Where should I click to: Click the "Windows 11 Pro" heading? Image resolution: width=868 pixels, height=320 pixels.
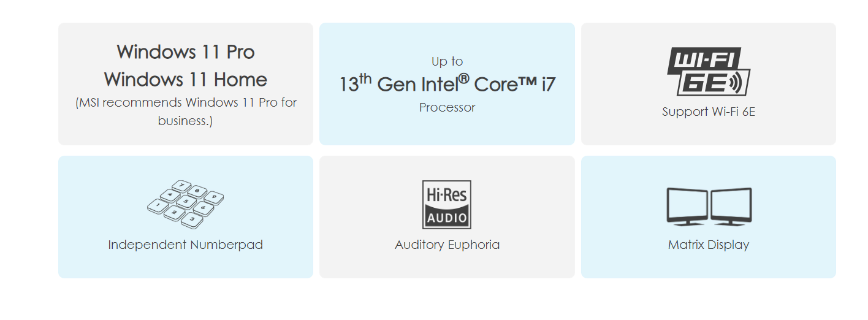(x=186, y=51)
